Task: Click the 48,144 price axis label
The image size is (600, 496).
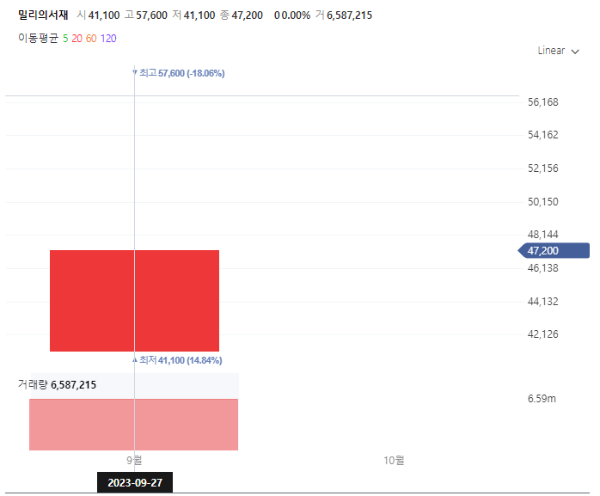Action: point(543,234)
